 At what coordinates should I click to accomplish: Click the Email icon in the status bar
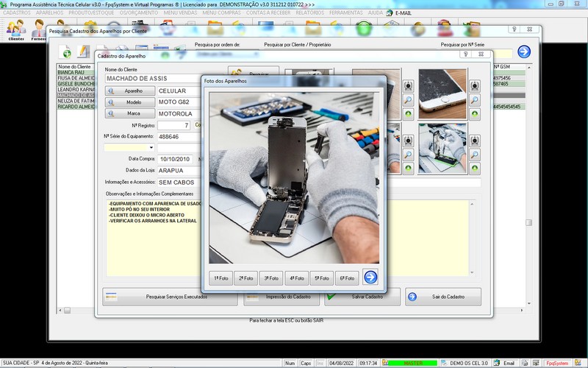503,363
